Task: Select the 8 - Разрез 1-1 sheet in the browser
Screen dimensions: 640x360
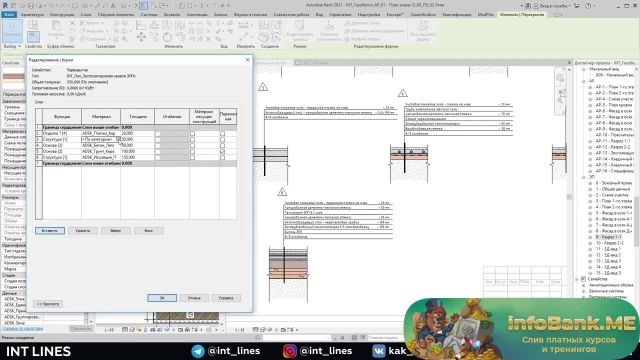Action: click(x=608, y=237)
